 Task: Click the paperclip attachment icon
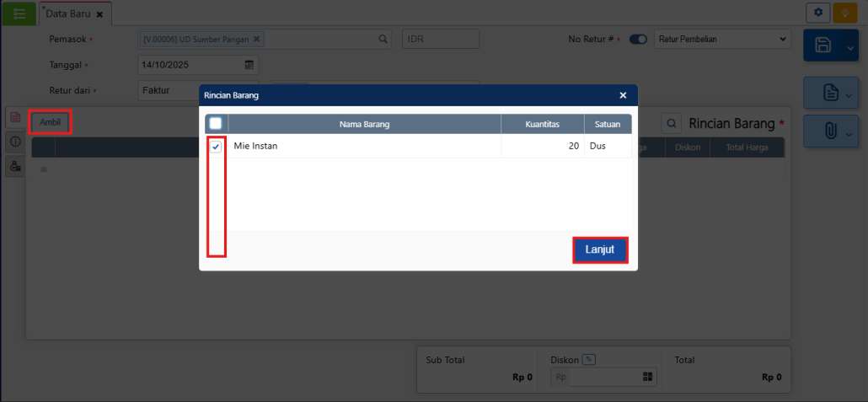point(830,132)
